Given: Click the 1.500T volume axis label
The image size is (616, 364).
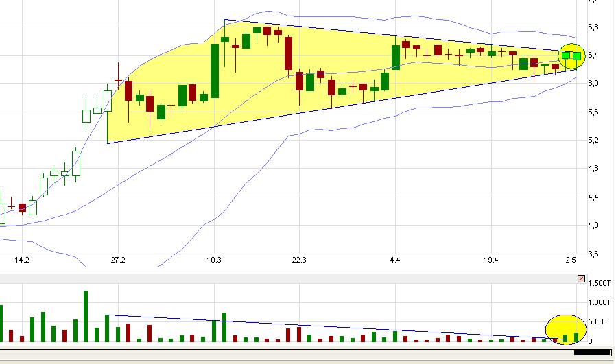Looking at the screenshot, I should pos(599,284).
